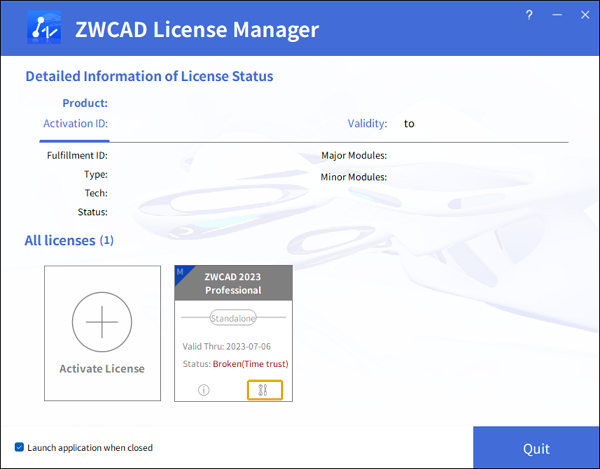
Task: Click the Major Modules label
Action: click(354, 155)
